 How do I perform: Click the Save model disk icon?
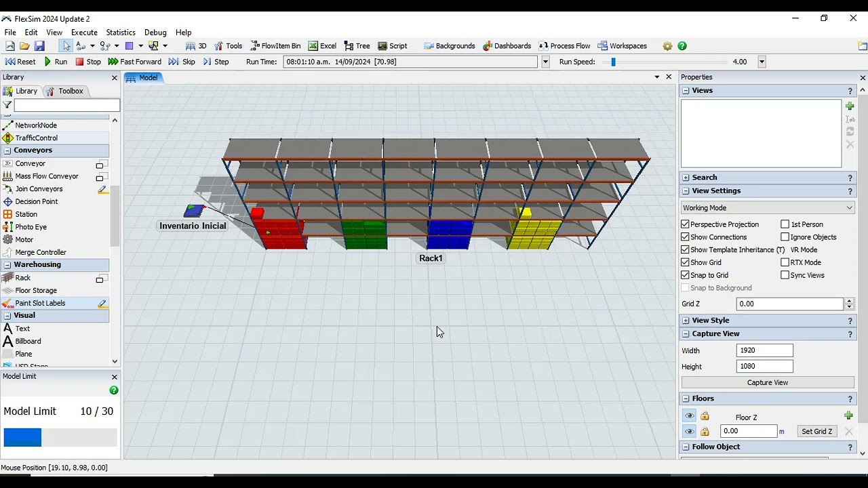point(39,46)
